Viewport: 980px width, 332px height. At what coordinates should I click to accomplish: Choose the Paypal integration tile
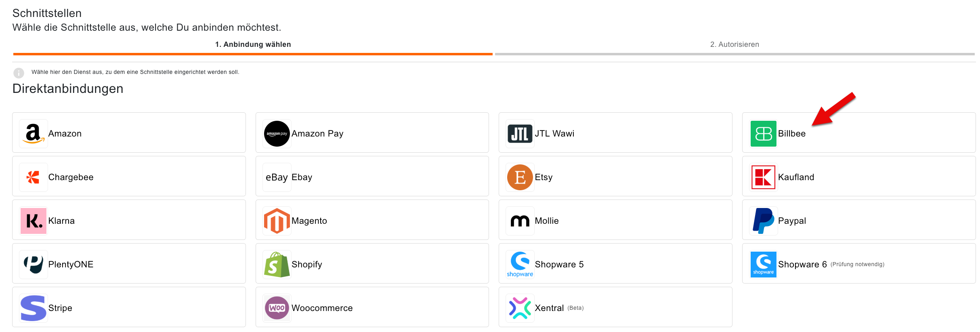[858, 220]
